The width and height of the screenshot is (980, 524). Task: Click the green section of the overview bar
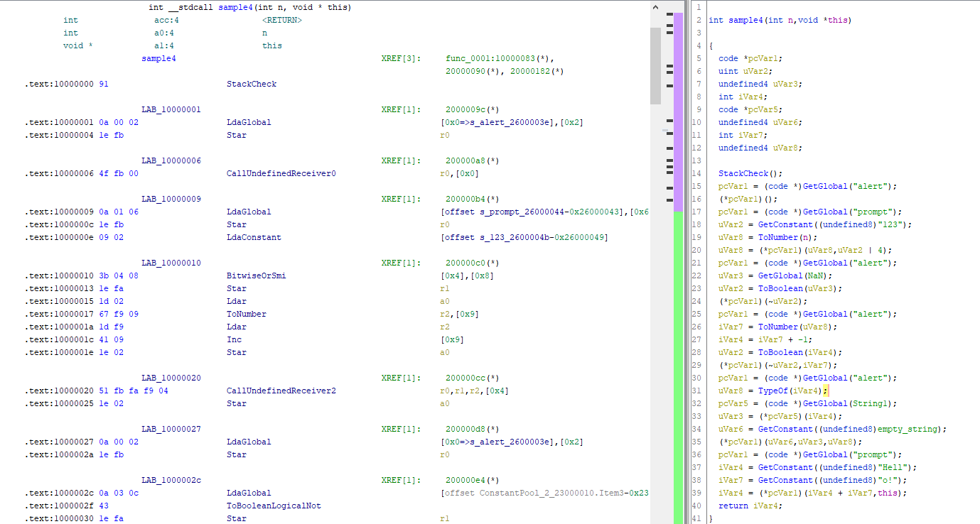[x=678, y=368]
